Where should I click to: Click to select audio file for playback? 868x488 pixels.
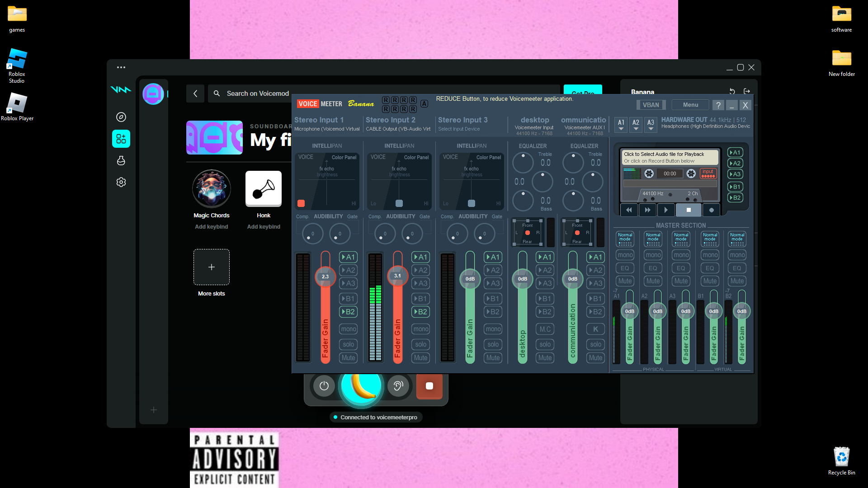point(670,158)
